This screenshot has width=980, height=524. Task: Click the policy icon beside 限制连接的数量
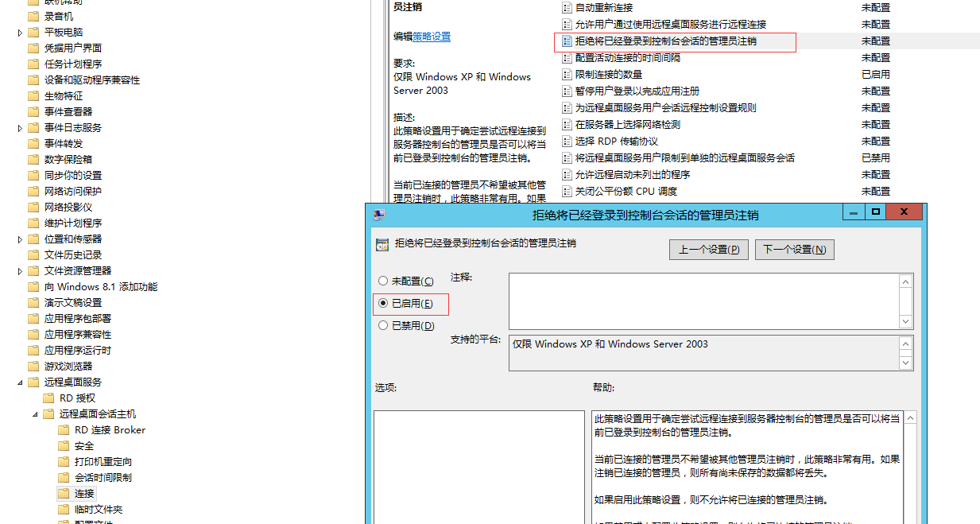(x=567, y=75)
